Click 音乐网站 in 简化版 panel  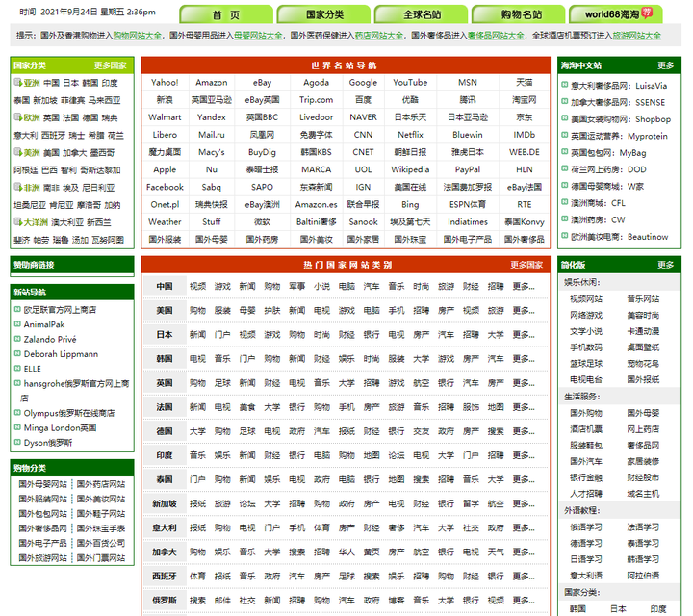point(643,299)
